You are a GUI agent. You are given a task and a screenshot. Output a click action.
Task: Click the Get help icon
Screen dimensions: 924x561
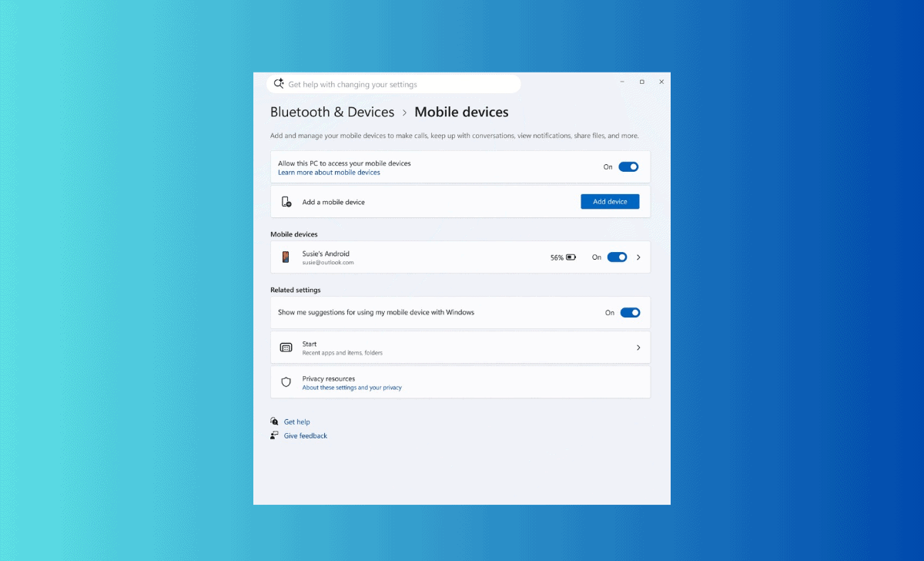pos(274,422)
